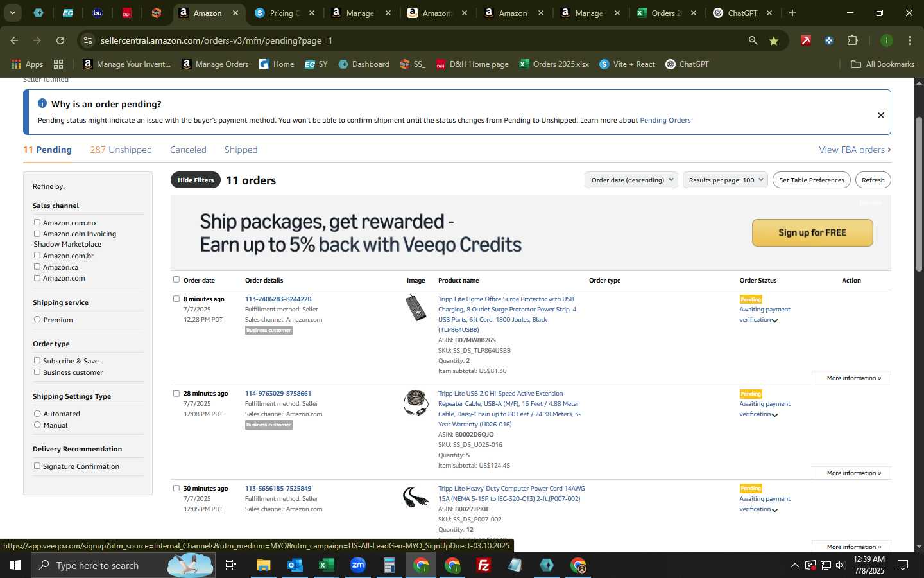Open ChatGPT bookmark in bookmarks bar
Image resolution: width=924 pixels, height=578 pixels.
tap(687, 64)
